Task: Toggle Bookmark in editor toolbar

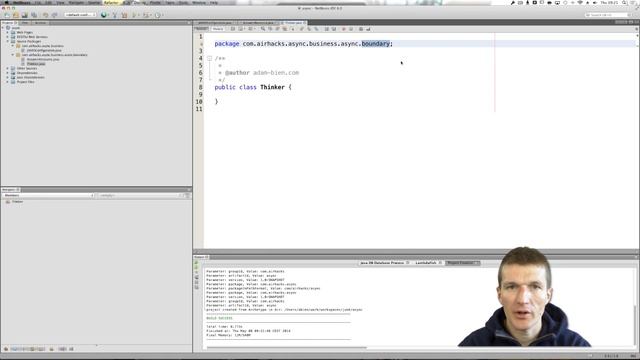Action: coord(316,29)
